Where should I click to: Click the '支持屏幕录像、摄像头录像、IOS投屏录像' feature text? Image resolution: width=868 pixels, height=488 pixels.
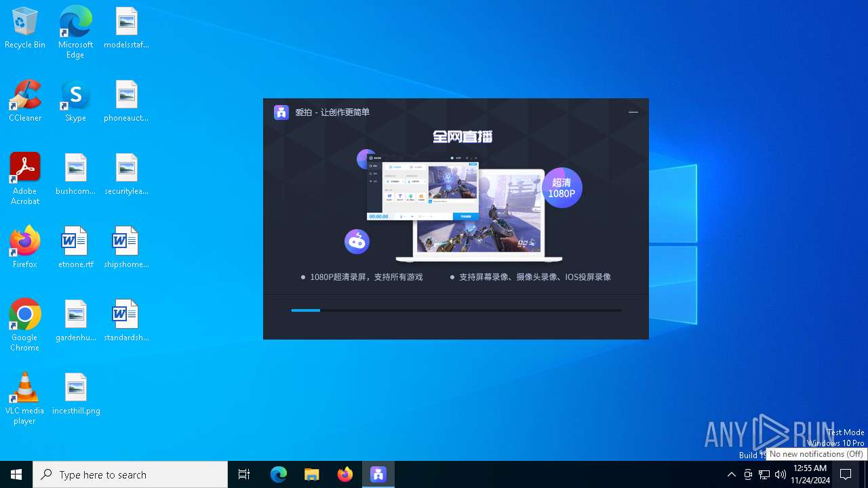535,277
